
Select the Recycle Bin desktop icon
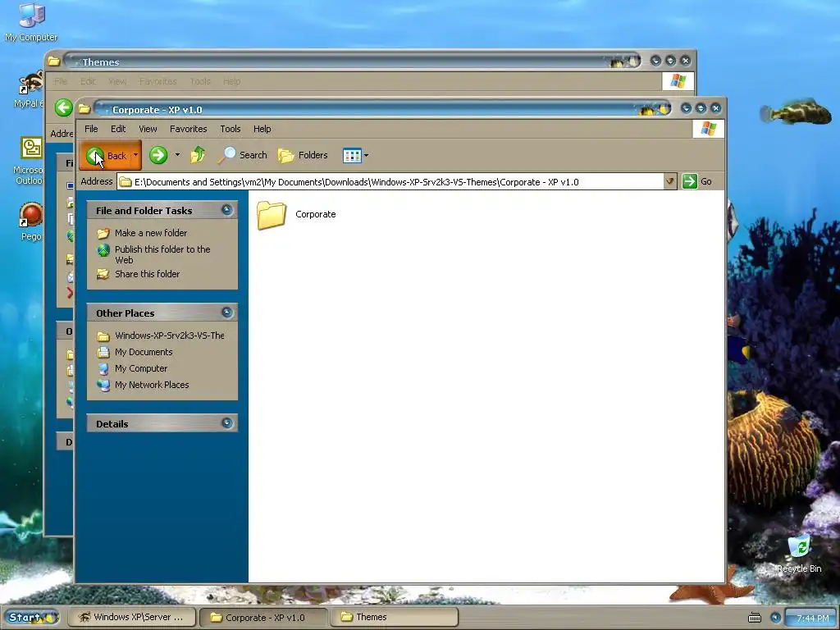click(x=799, y=554)
